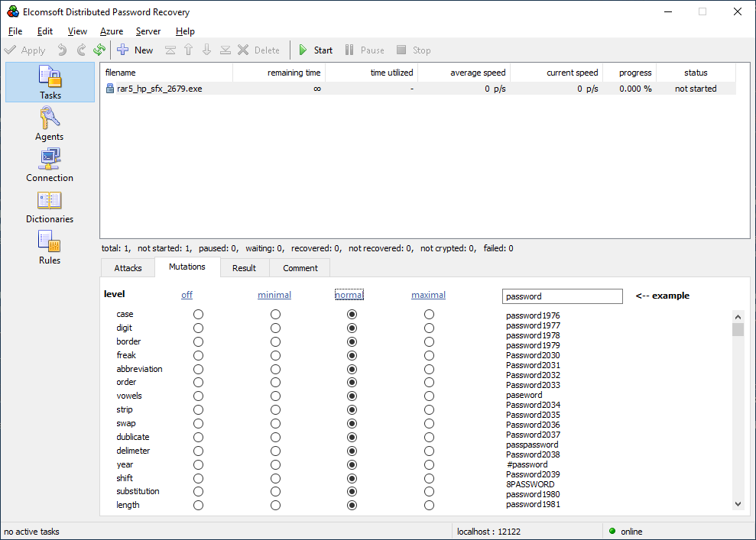
Task: Set border mutation to maximal
Action: 429,342
